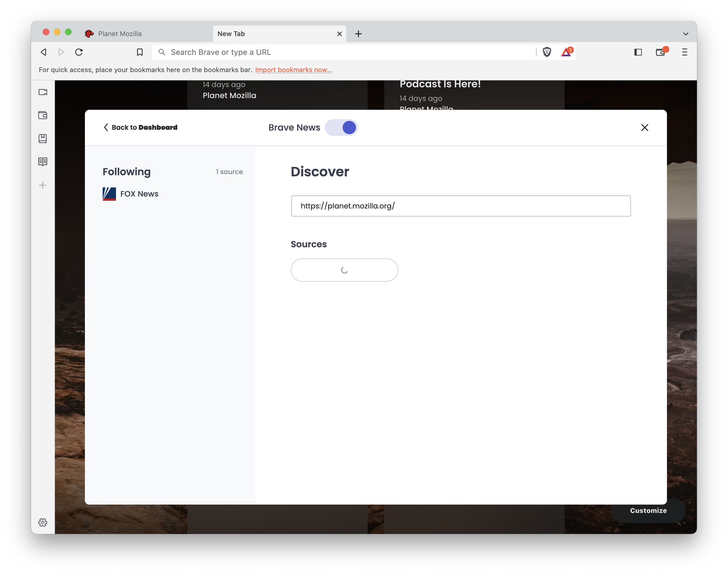Open the Brave hamburger main menu

(684, 52)
